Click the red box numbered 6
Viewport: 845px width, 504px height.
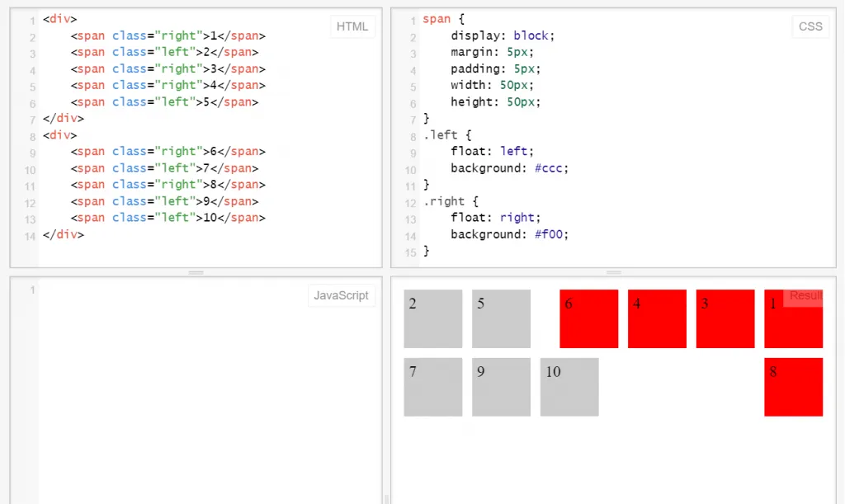[588, 318]
